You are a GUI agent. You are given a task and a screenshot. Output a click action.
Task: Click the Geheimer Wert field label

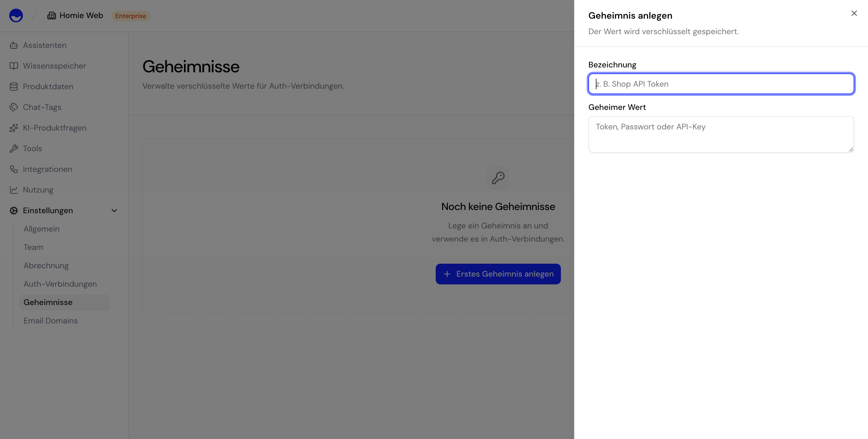point(617,107)
